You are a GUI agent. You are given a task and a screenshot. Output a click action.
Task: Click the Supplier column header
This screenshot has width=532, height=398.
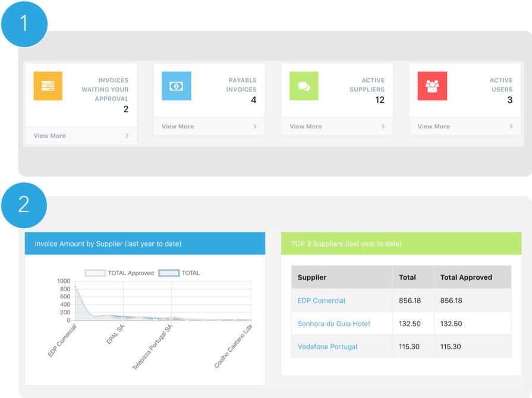(312, 277)
